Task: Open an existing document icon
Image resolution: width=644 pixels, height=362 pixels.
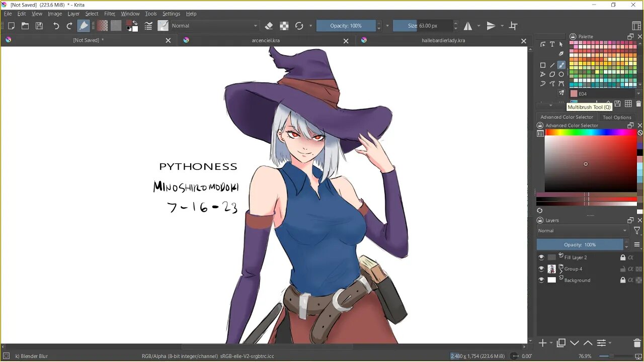Action: [25, 26]
